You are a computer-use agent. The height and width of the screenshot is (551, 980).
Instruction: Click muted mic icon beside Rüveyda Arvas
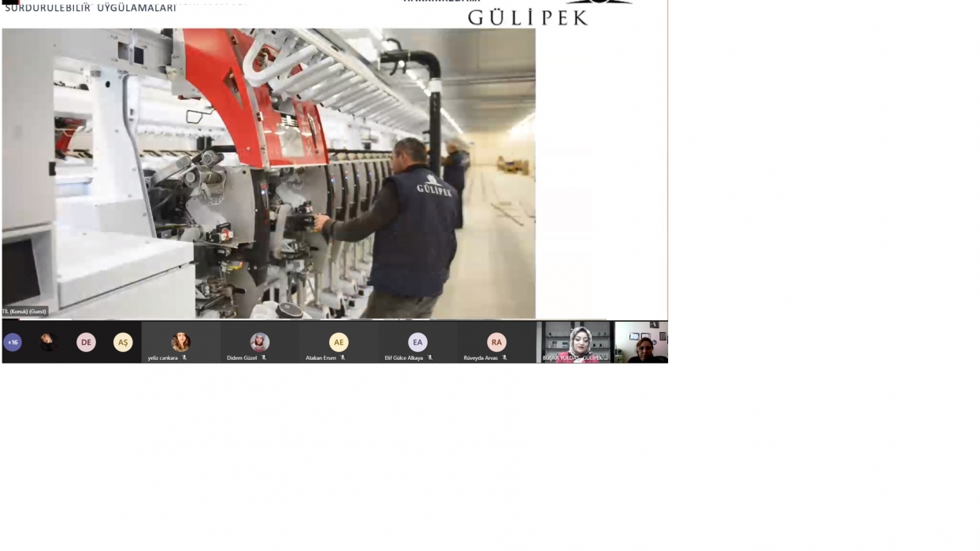(505, 358)
